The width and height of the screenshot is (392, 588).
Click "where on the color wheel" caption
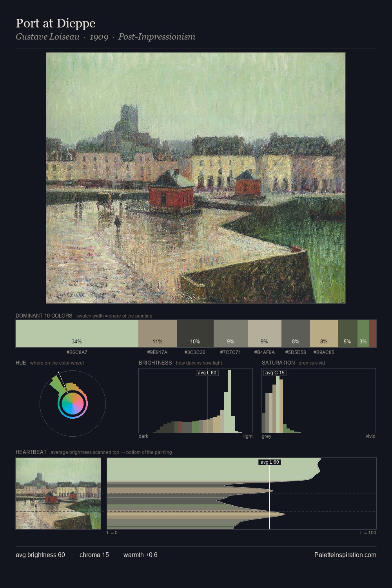coord(57,363)
